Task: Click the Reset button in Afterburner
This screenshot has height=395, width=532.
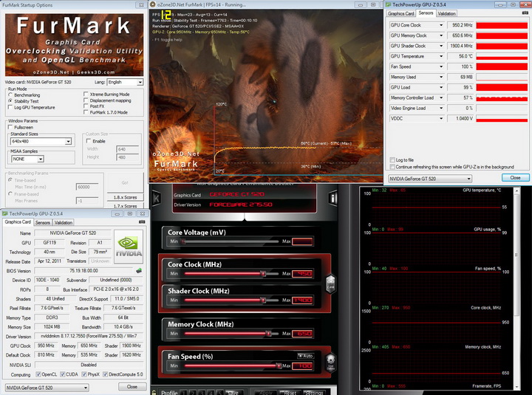Action: pyautogui.click(x=290, y=392)
